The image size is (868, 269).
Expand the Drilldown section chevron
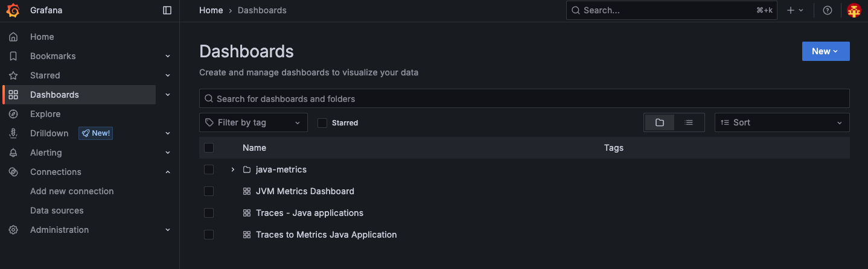168,133
